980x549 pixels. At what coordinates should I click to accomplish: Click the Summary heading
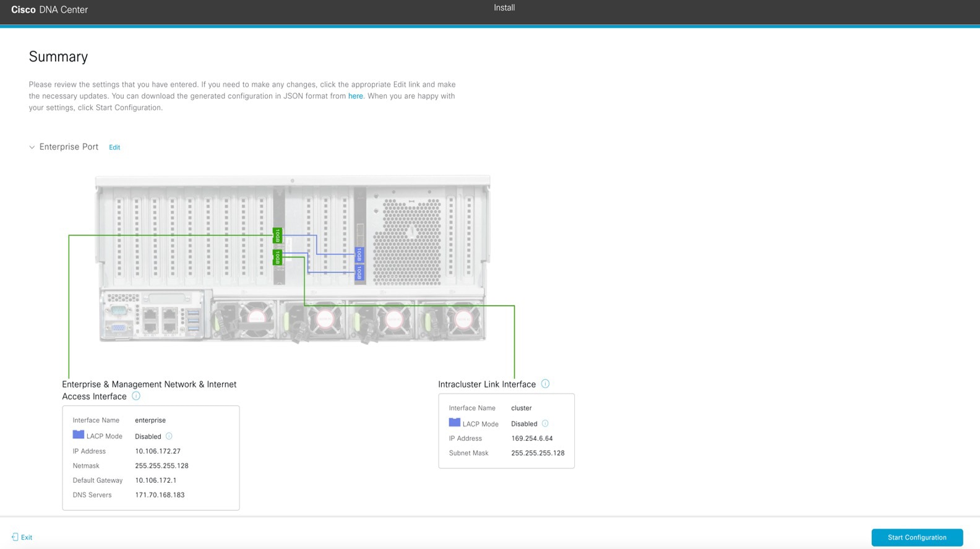coord(58,56)
